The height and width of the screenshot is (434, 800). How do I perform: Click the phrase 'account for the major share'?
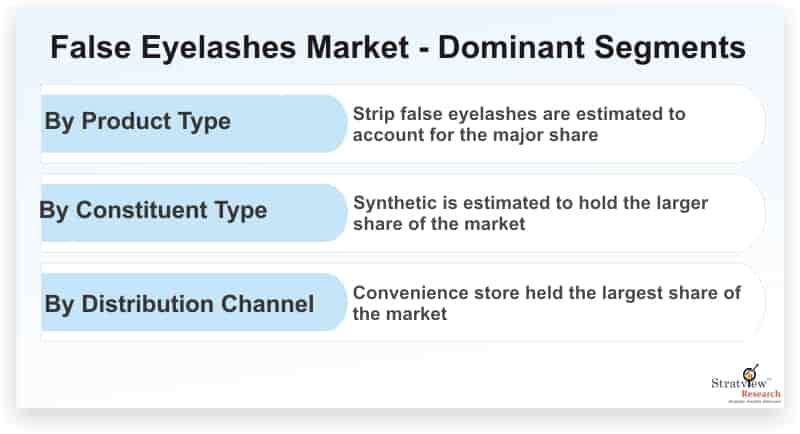pyautogui.click(x=475, y=135)
